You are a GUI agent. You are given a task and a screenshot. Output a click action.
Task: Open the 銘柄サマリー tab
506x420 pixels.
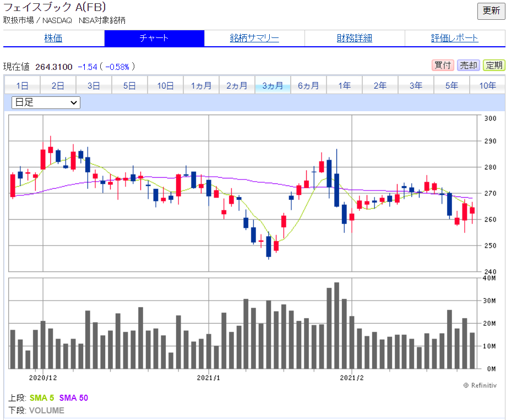pos(254,38)
